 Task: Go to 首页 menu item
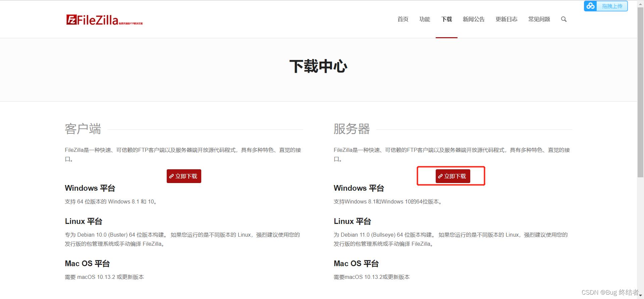403,19
